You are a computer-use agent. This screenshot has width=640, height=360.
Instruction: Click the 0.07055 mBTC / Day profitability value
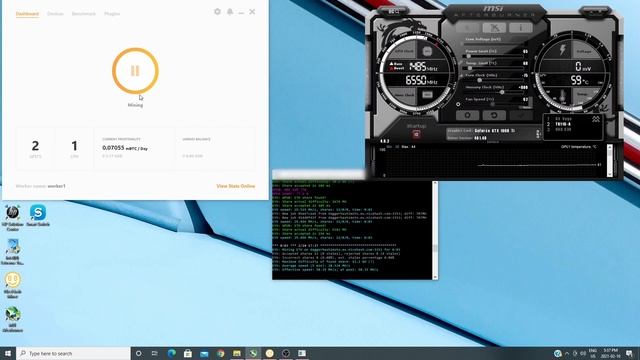pyautogui.click(x=125, y=148)
